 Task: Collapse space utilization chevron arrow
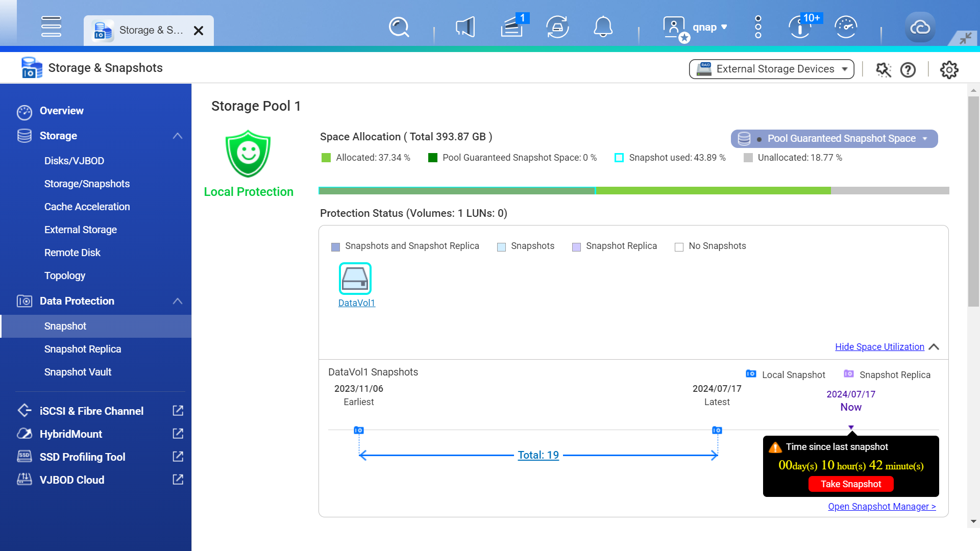934,347
